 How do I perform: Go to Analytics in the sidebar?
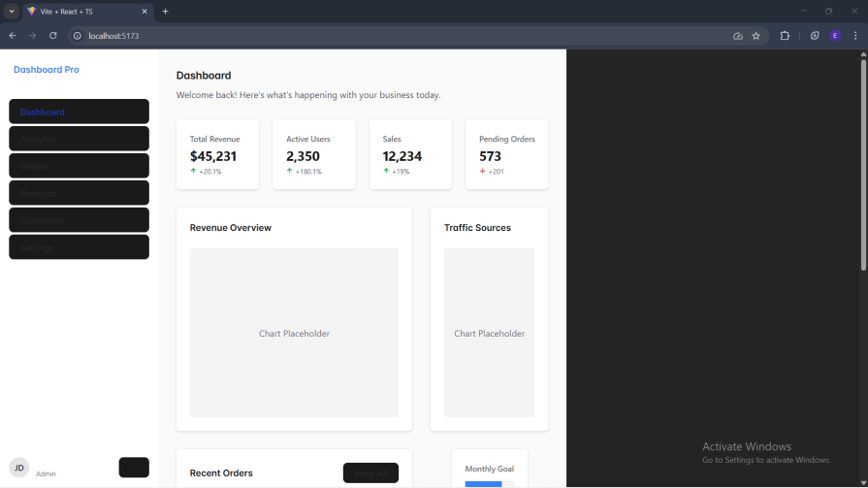point(79,139)
